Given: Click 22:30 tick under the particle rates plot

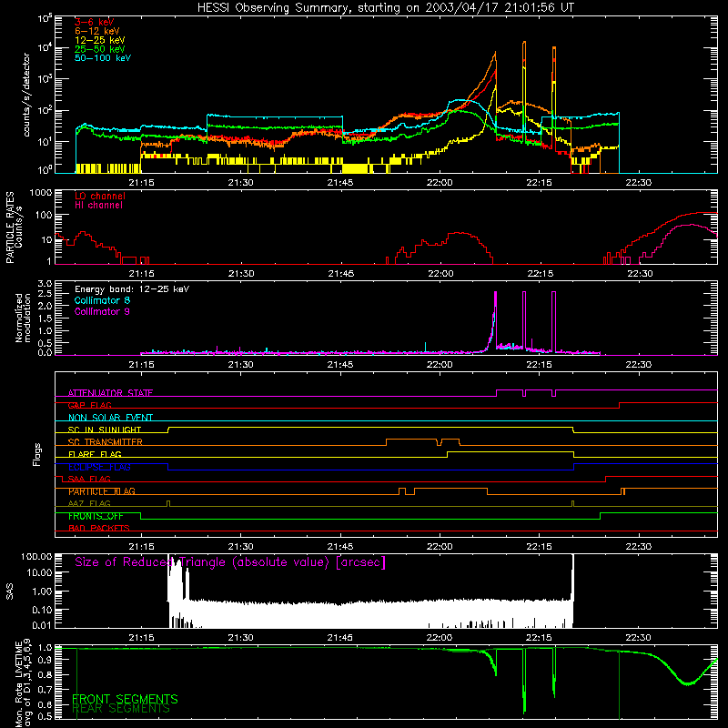Looking at the screenshot, I should pos(640,274).
